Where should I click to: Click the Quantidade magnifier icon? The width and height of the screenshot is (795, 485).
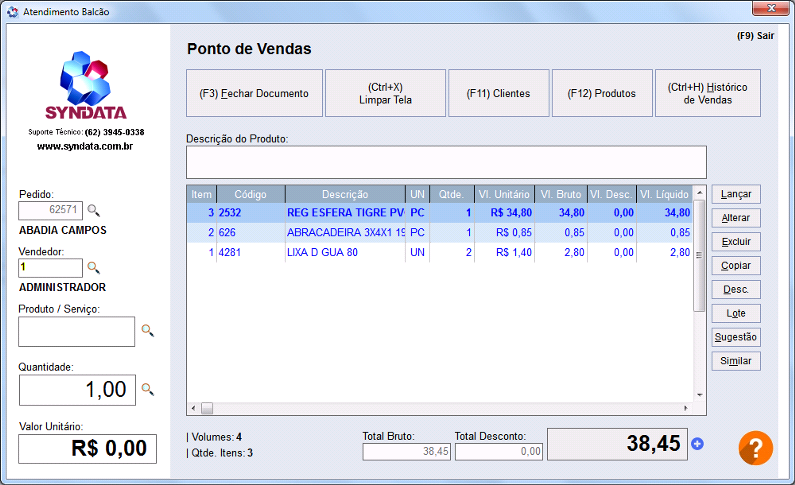148,389
